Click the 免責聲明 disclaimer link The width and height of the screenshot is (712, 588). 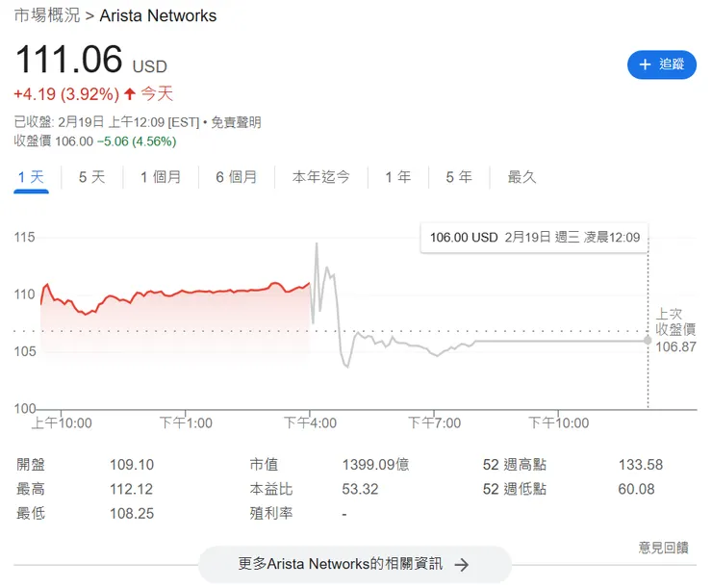pos(236,122)
